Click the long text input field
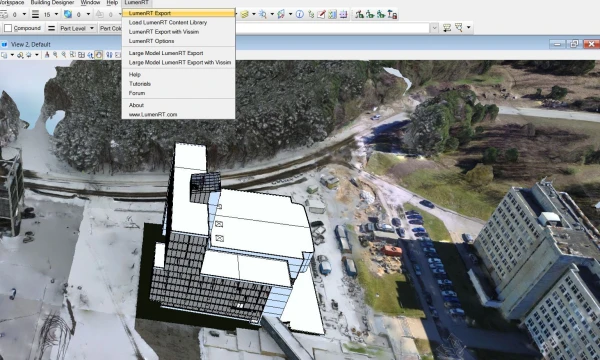Image resolution: width=600 pixels, height=360 pixels. click(x=333, y=28)
